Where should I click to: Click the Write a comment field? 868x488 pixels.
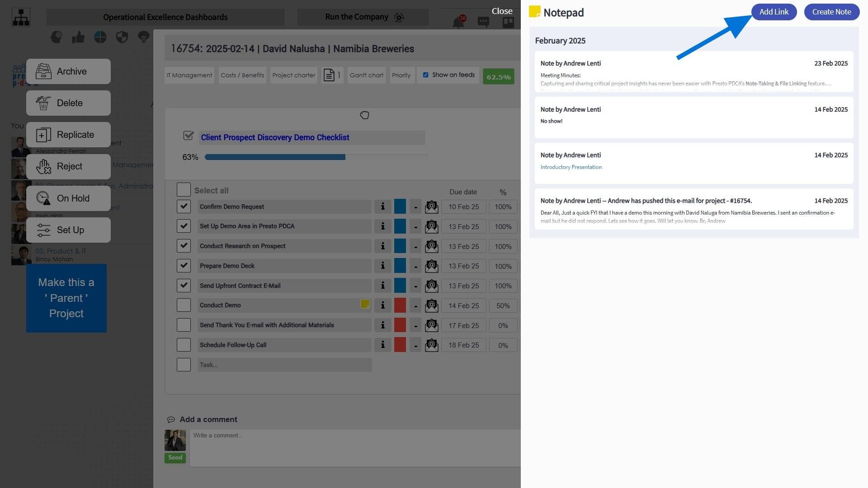click(x=355, y=448)
